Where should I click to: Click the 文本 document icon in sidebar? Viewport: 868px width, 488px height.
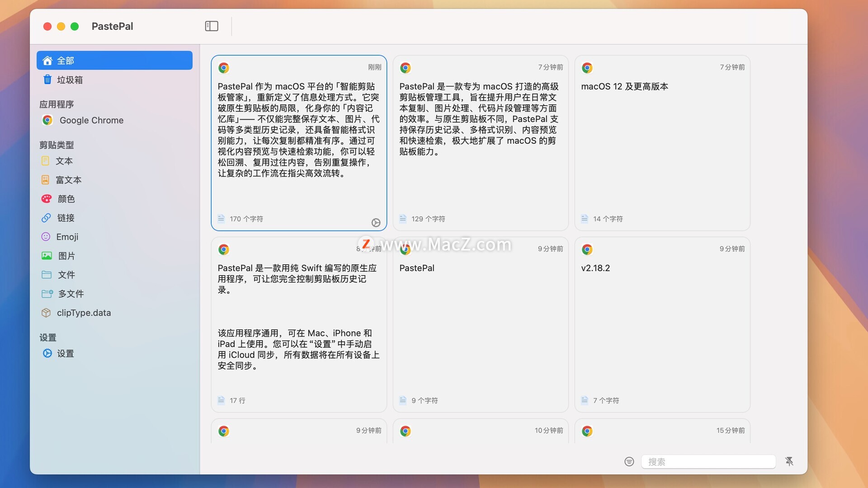point(45,161)
